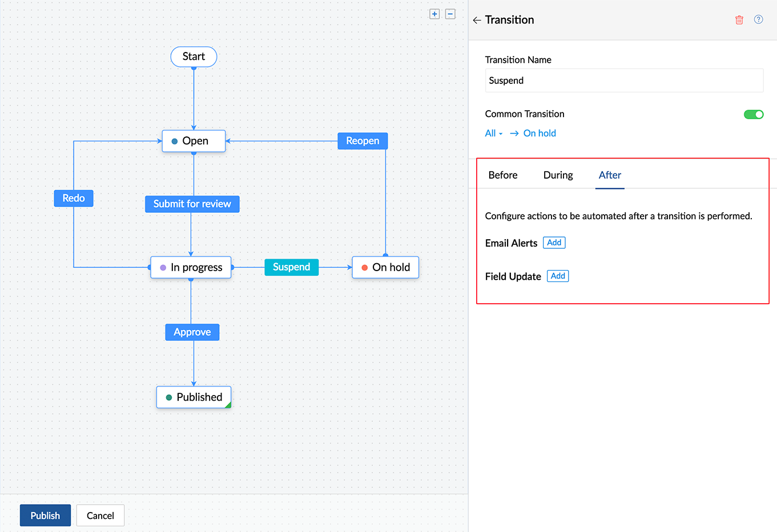Screen dimensions: 777x532
Task: Click the zoom in plus icon
Action: [x=434, y=14]
